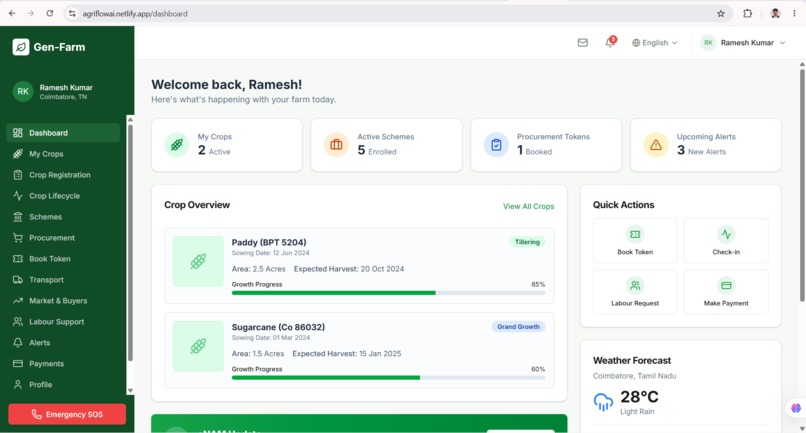Click the Labour Request quick action
The image size is (806, 433).
[635, 292]
